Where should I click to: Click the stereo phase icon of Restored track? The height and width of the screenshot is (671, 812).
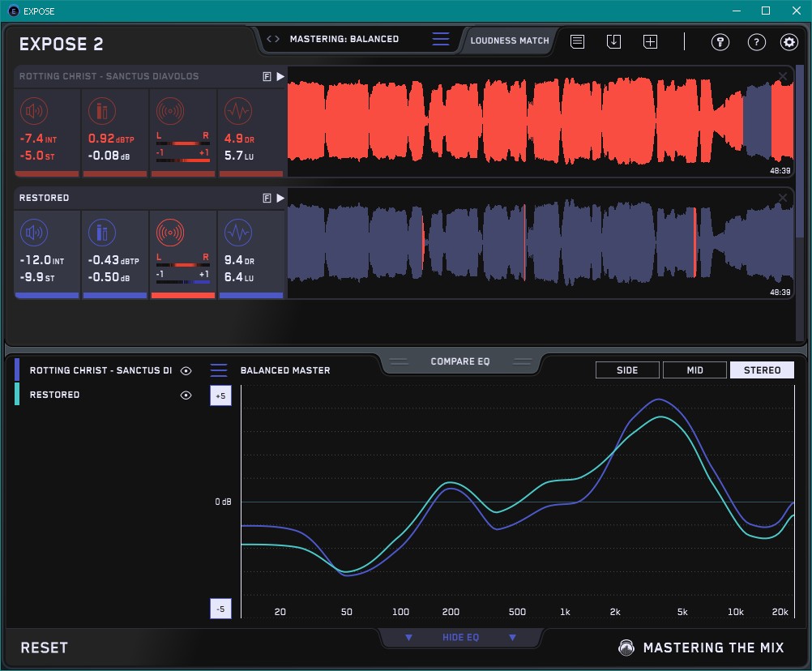point(169,233)
